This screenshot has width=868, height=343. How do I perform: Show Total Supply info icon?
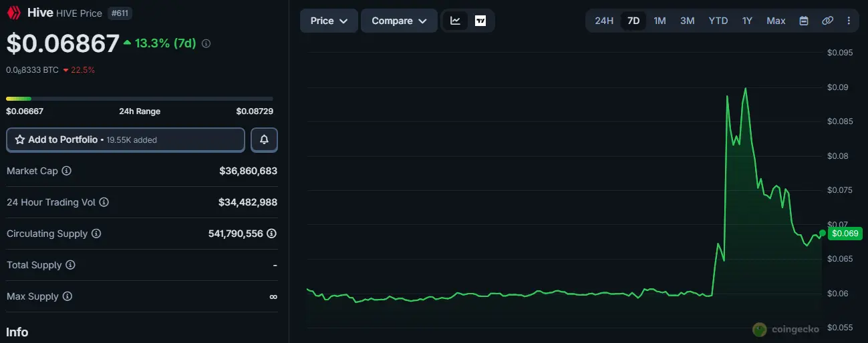pyautogui.click(x=70, y=265)
